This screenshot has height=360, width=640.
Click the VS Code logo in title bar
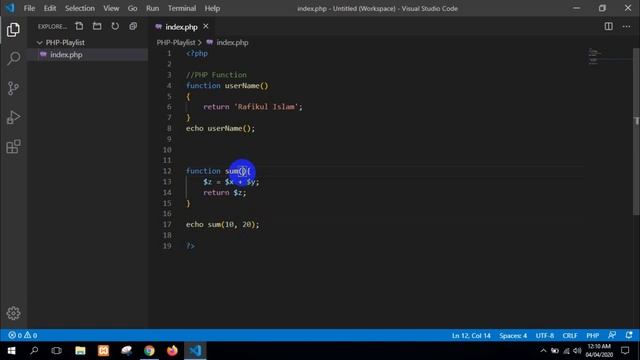tap(10, 8)
